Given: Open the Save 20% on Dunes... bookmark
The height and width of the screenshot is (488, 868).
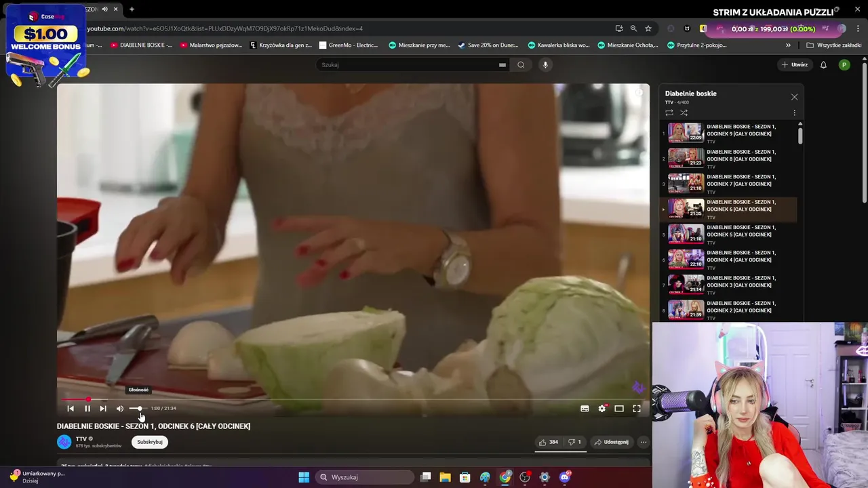Looking at the screenshot, I should [488, 45].
